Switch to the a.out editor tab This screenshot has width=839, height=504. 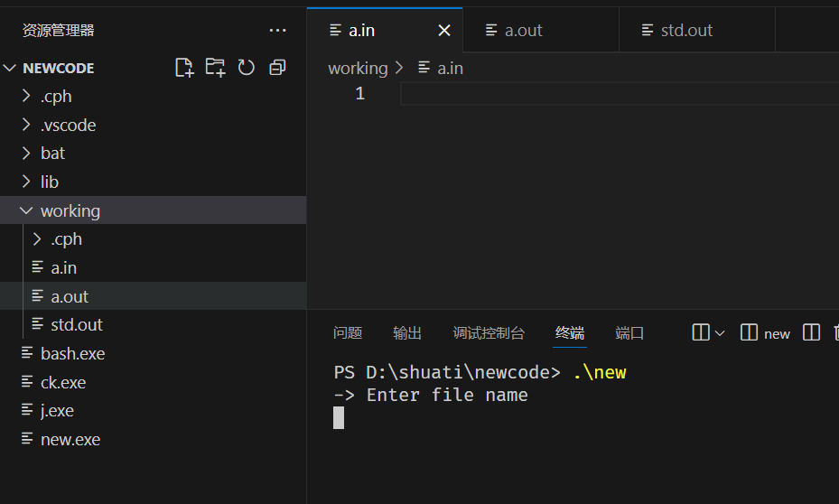click(523, 31)
